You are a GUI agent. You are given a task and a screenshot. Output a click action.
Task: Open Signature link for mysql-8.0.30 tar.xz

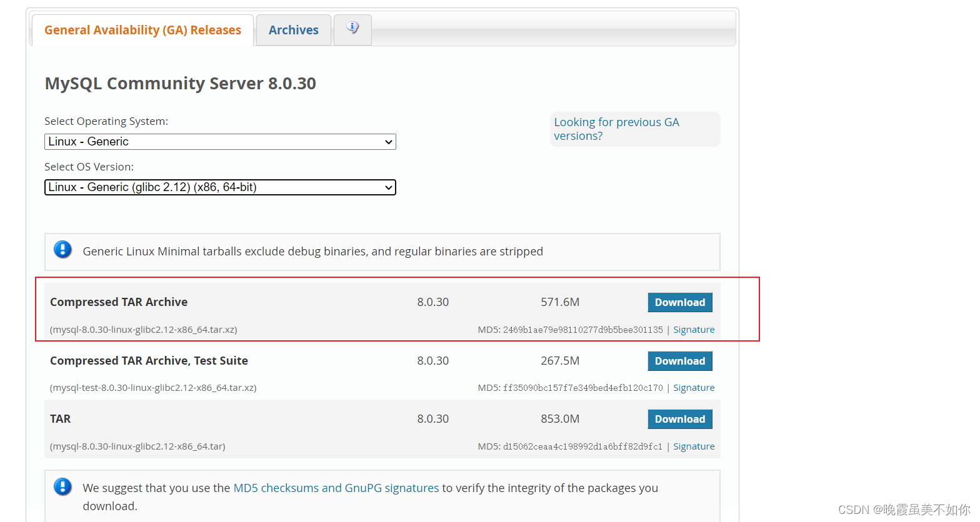(x=694, y=330)
